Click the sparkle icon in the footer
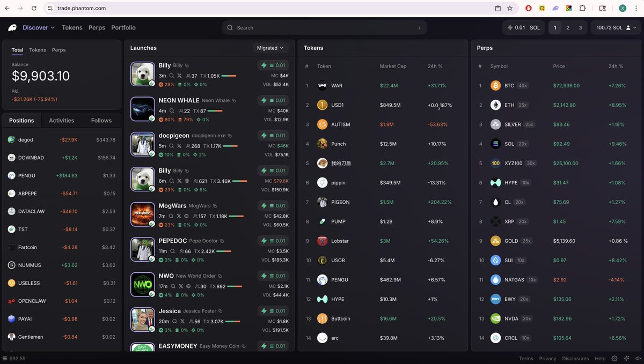 click(x=626, y=359)
